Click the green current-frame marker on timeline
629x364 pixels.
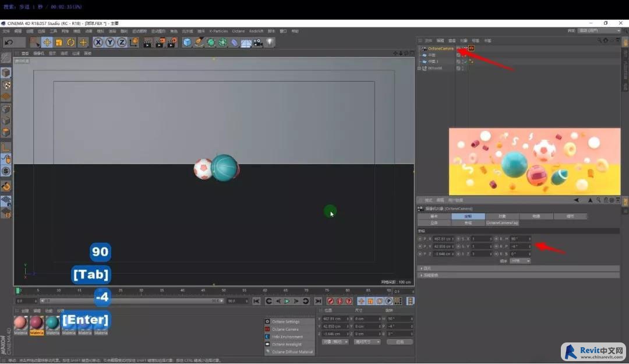(18, 290)
